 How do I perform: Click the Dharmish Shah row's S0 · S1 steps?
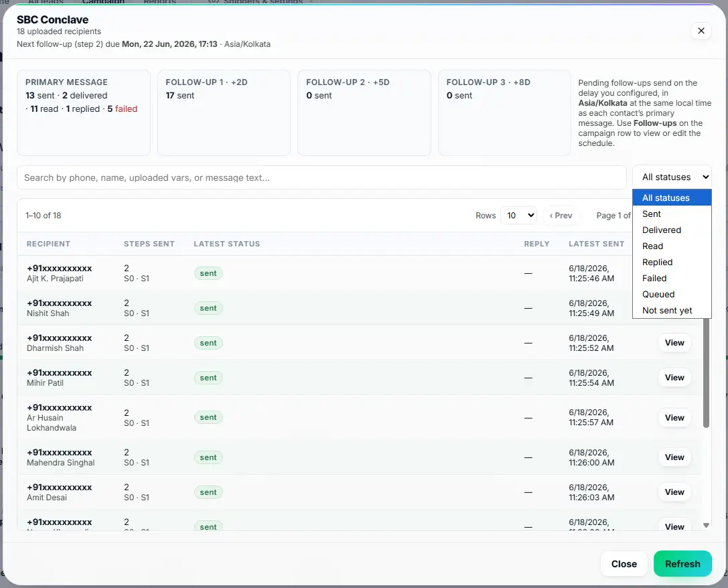[137, 348]
